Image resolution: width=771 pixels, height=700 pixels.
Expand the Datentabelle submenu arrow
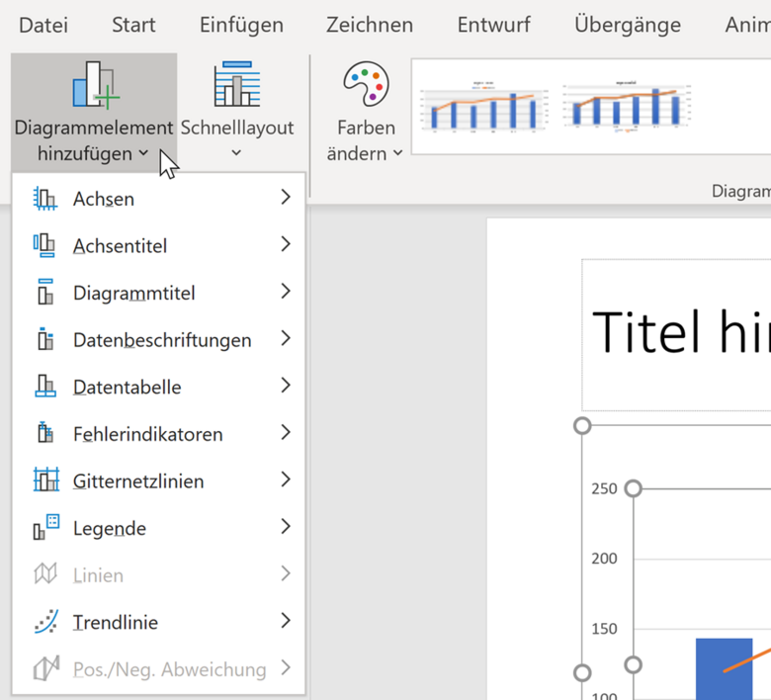coord(286,386)
